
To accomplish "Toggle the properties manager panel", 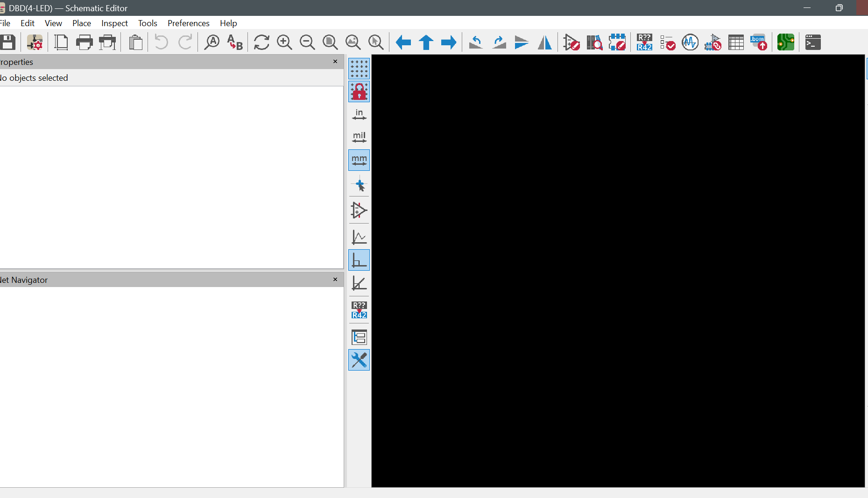I will (x=359, y=360).
